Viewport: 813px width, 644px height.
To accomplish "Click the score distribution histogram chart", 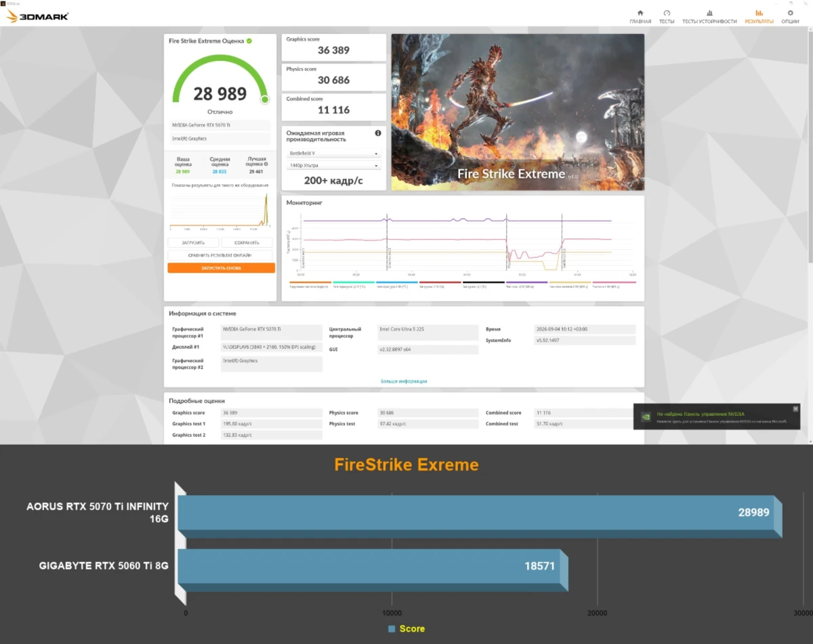I will click(220, 211).
